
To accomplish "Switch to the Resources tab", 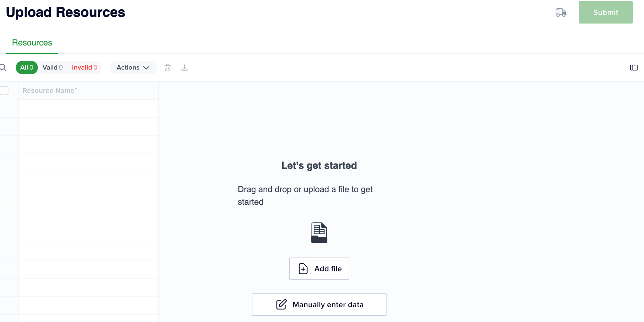I will tap(32, 43).
